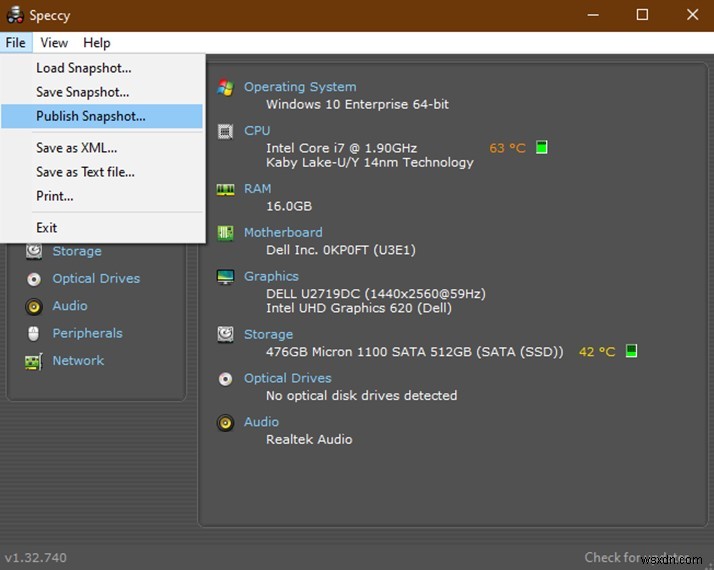Click Realtek Audio text
714x570 pixels.
309,439
